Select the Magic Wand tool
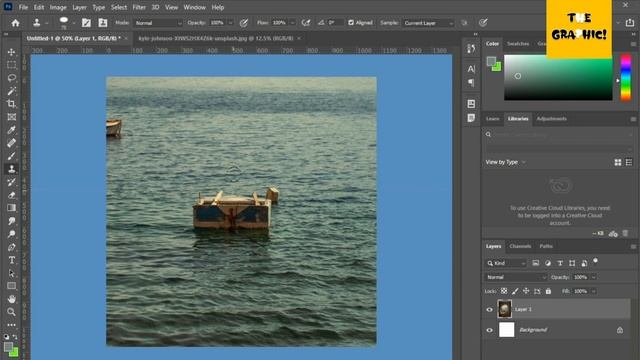 click(x=11, y=91)
